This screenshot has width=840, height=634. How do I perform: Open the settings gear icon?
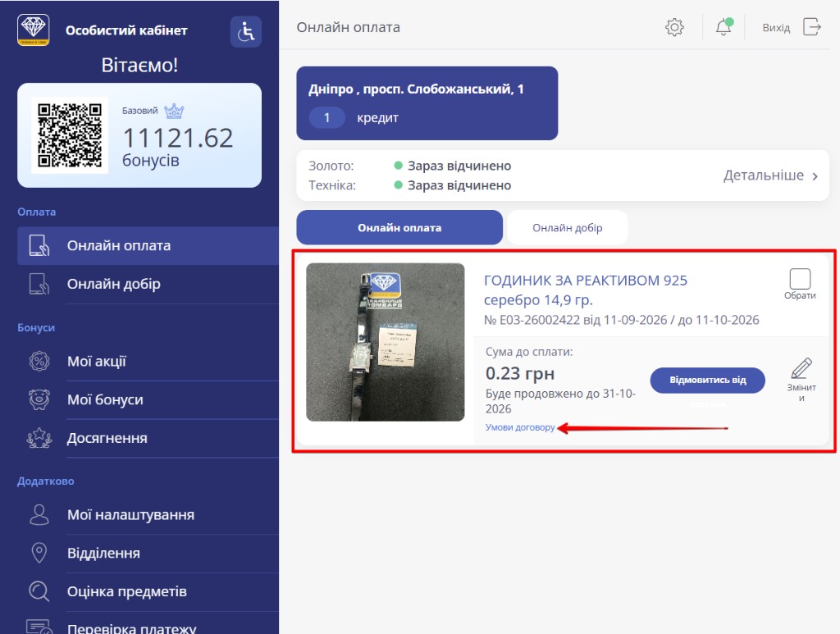pos(674,27)
